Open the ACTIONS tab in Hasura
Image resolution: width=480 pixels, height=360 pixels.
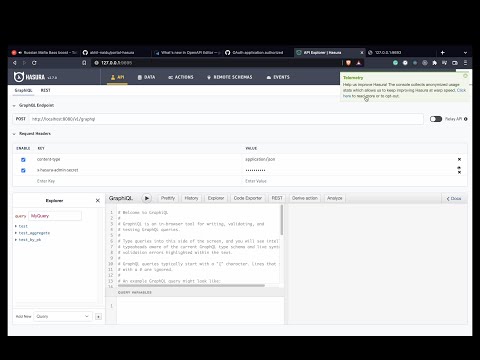pos(181,77)
